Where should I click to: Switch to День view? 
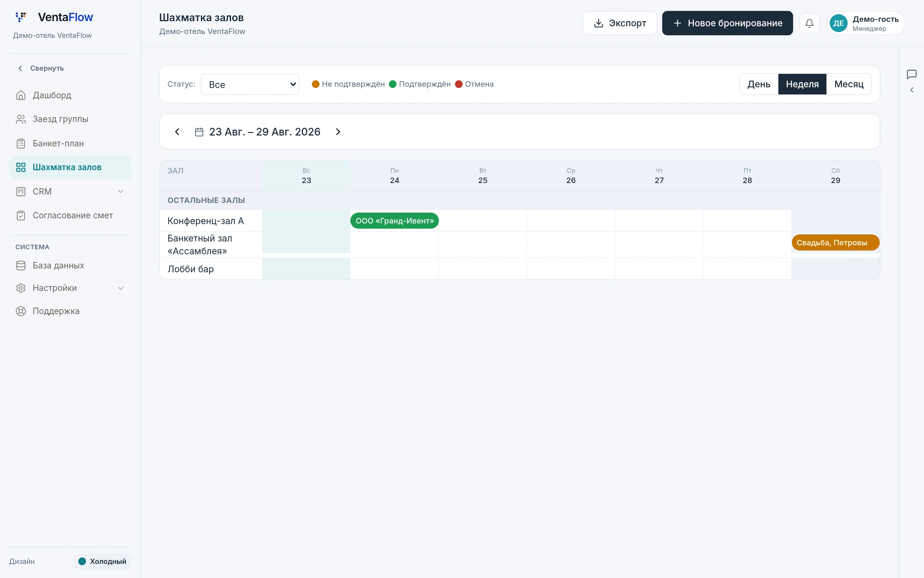click(758, 84)
